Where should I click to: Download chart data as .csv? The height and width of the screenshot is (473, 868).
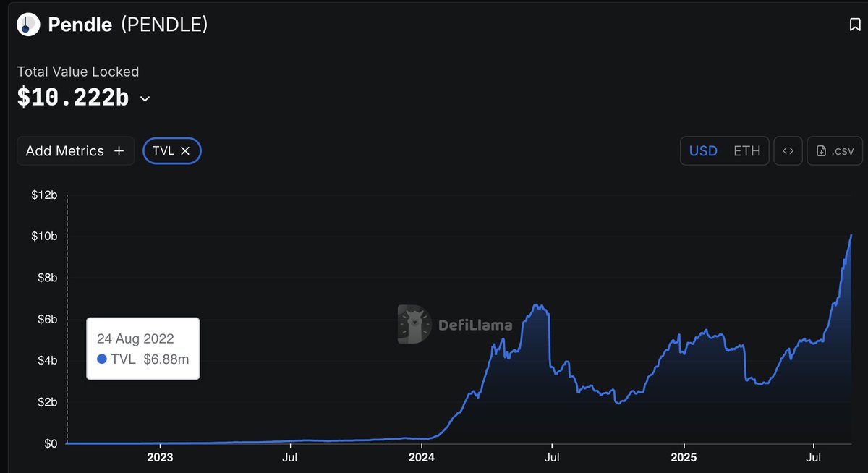click(835, 150)
